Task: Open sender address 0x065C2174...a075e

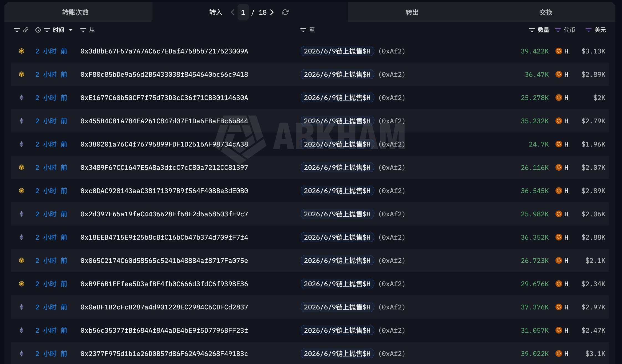Action: pos(164,260)
